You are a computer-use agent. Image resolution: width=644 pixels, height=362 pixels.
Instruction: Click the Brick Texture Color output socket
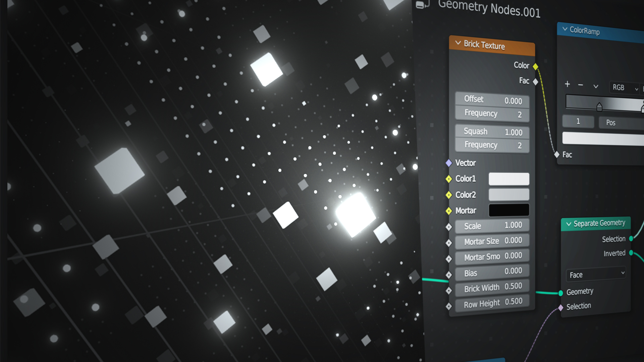[535, 66]
